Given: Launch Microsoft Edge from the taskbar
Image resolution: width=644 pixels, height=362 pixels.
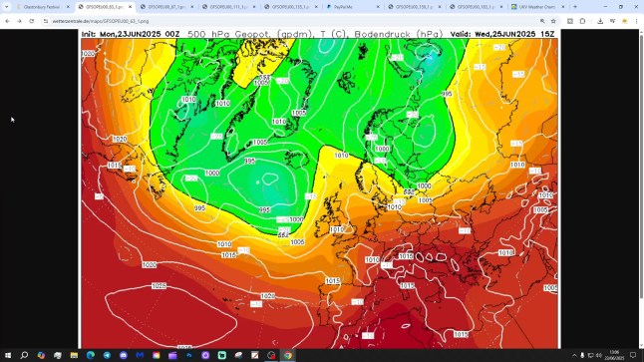Looking at the screenshot, I should (x=91, y=355).
